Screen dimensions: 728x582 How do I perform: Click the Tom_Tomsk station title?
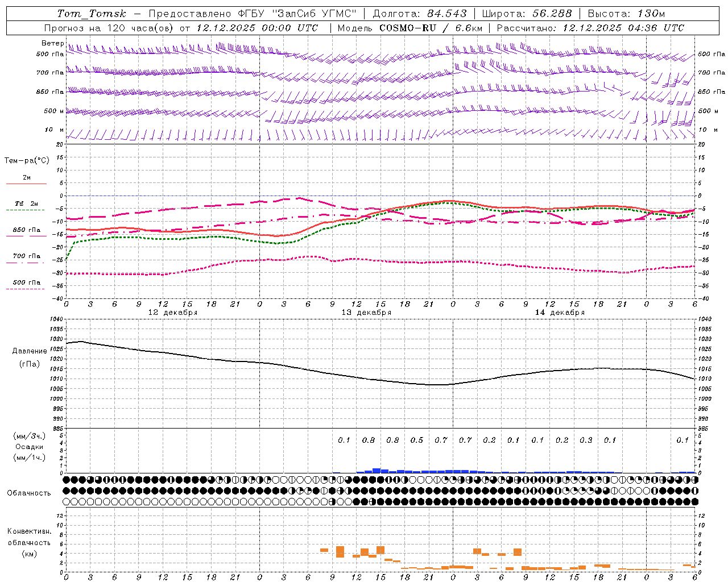click(x=92, y=14)
